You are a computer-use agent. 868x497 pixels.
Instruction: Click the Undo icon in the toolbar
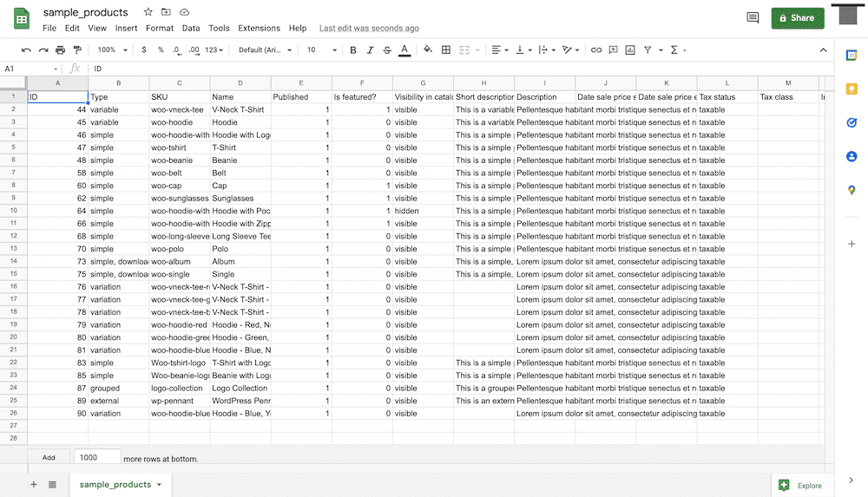click(26, 50)
